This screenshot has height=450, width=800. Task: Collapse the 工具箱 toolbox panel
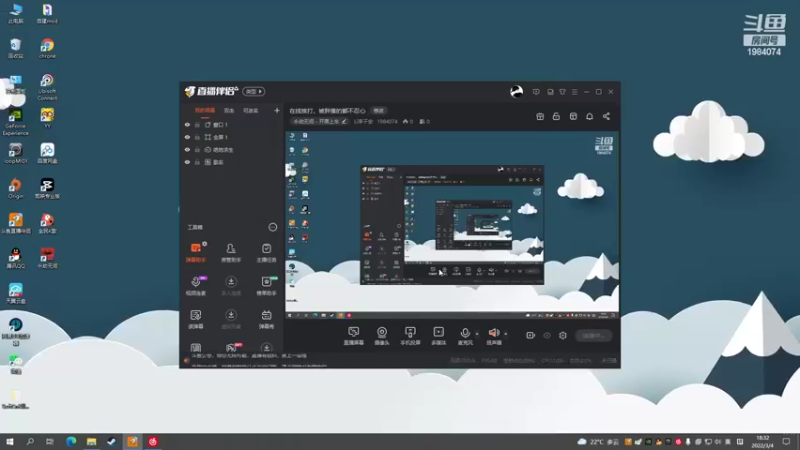click(272, 227)
